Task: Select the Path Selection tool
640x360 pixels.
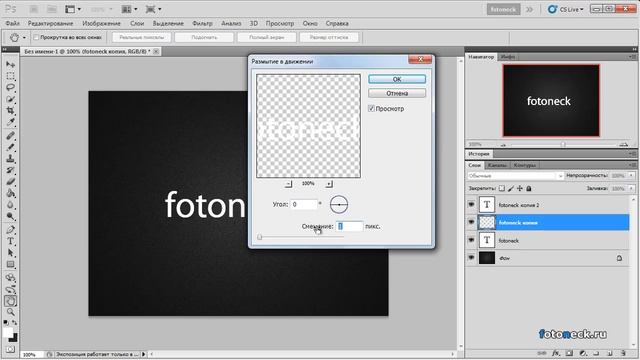Action: [x=10, y=253]
